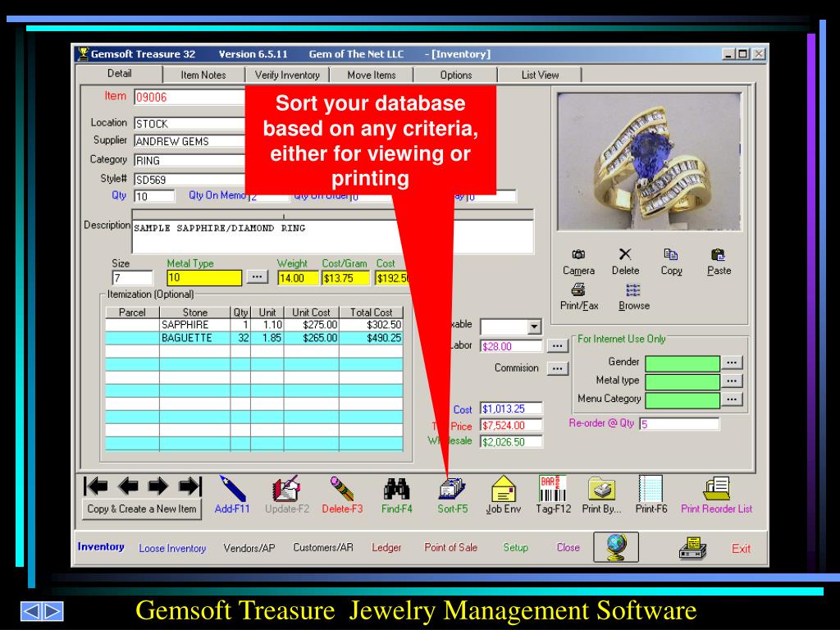Click the Re-order @ Qty field
This screenshot has width=840, height=630.
click(679, 424)
